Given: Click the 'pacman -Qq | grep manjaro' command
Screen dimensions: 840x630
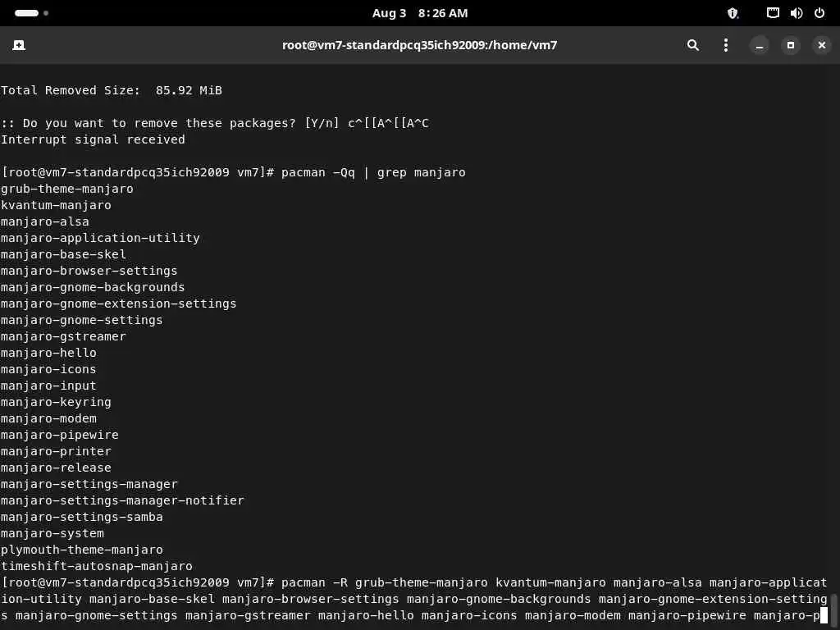Looking at the screenshot, I should click(x=373, y=172).
